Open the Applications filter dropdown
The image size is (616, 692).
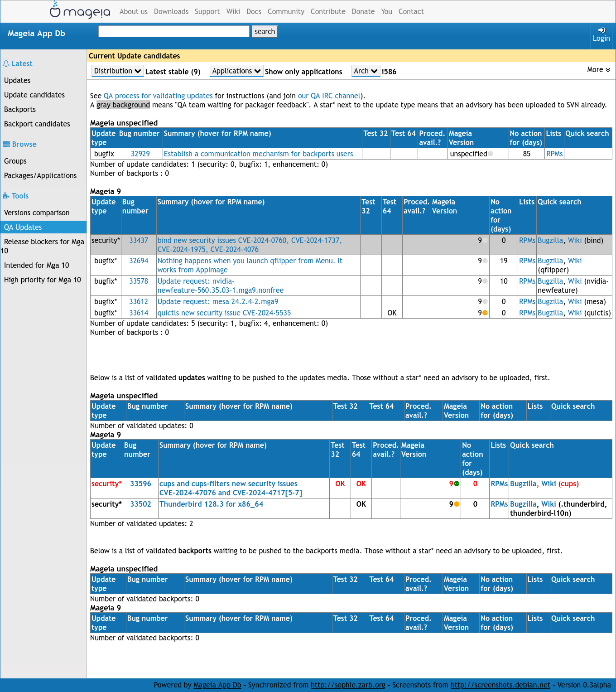click(x=236, y=71)
